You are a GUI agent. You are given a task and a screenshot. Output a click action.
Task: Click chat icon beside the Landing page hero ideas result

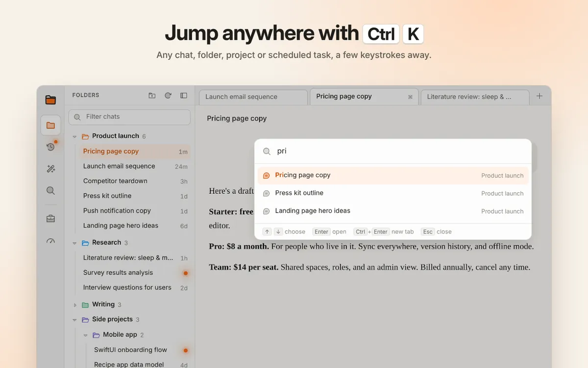(267, 211)
